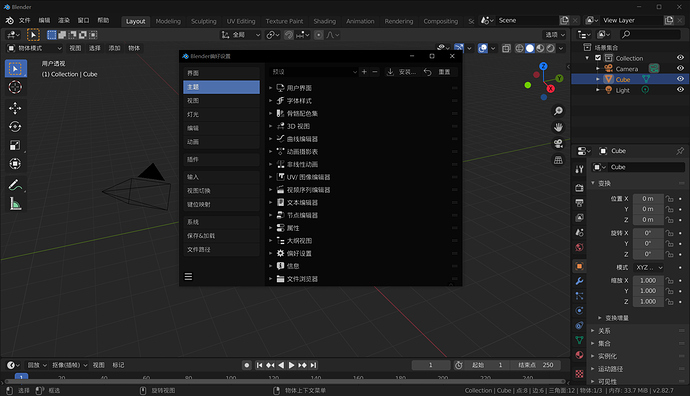Open the Object properties tab icon
690x396 pixels.
click(x=580, y=266)
